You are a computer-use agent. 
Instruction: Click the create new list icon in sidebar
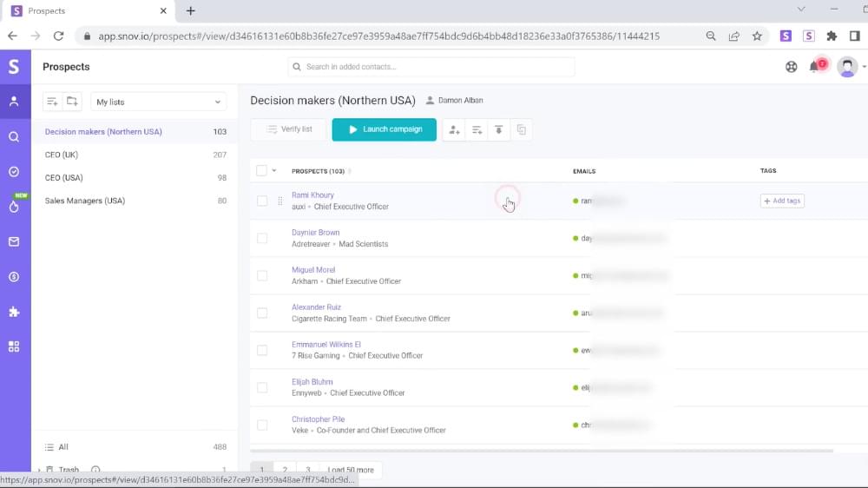point(52,102)
